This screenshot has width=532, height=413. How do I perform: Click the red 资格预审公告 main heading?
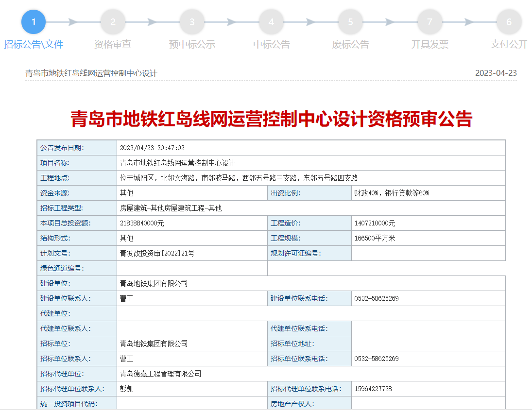[272, 119]
